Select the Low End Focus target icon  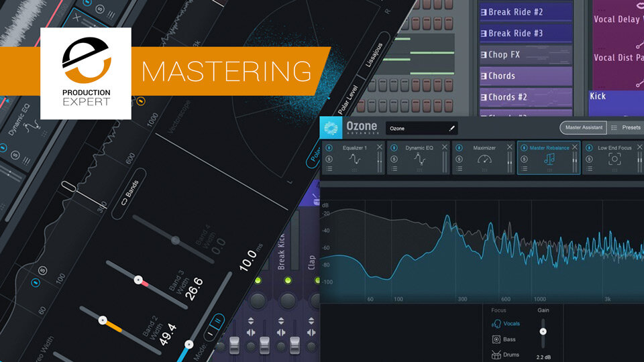(614, 160)
